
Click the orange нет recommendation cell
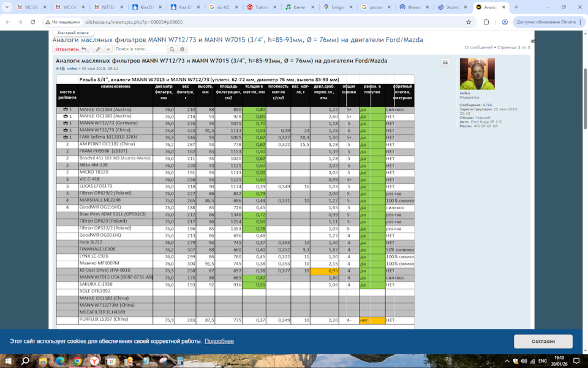372,320
